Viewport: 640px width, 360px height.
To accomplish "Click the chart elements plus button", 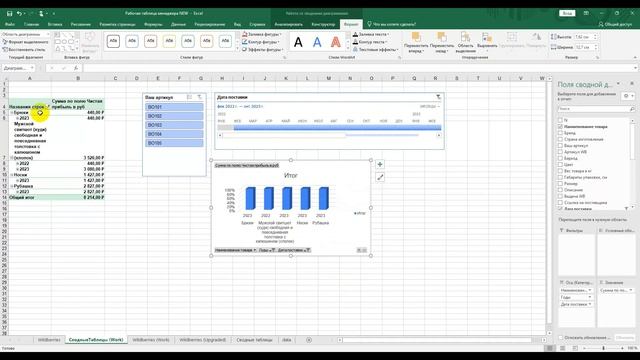I will (380, 164).
